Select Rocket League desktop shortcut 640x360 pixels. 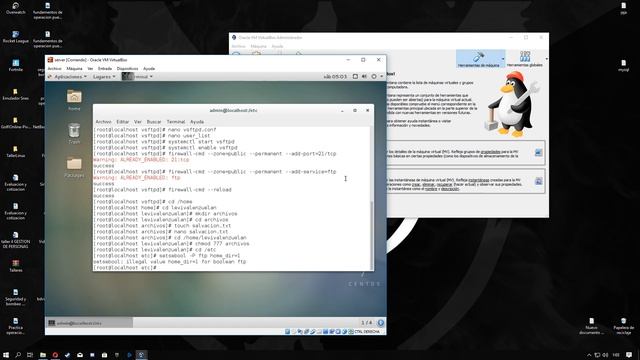click(x=16, y=37)
